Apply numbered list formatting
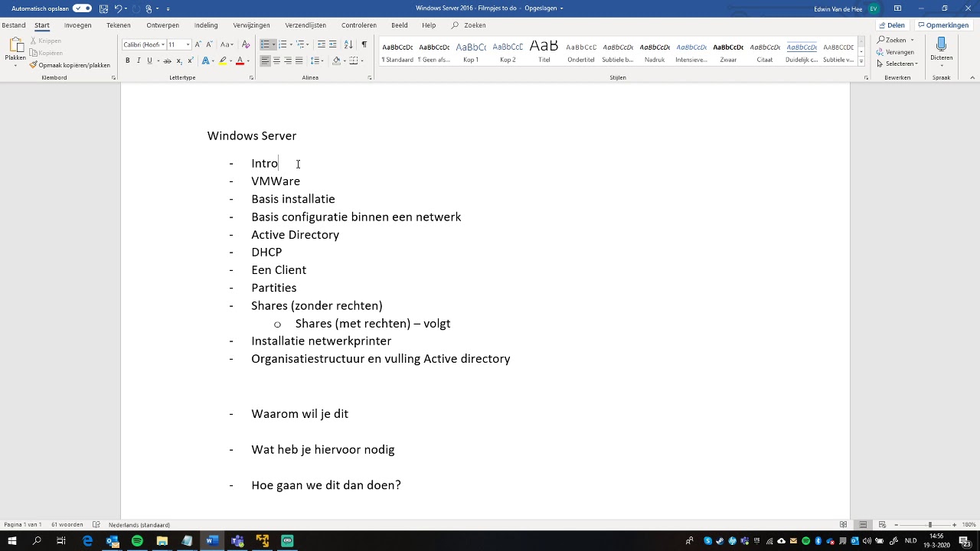This screenshot has width=980, height=551. pyautogui.click(x=283, y=44)
